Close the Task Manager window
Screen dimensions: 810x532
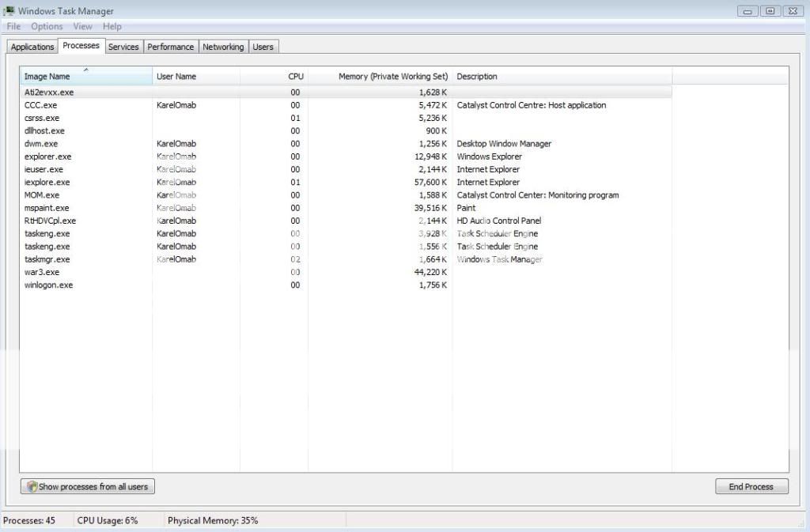(793, 11)
